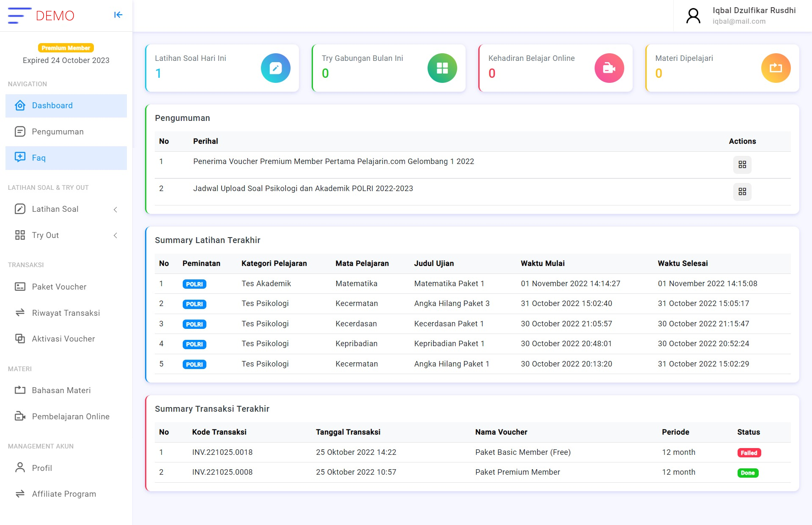The image size is (812, 525).
Task: Collapse sidebar using the arrow icon
Action: (x=118, y=15)
